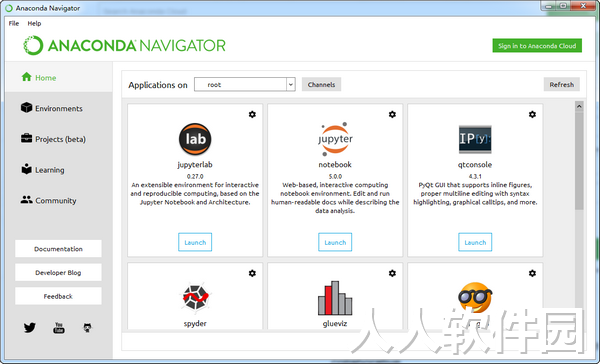Click the Home house icon
This screenshot has height=364, width=600.
[26, 77]
